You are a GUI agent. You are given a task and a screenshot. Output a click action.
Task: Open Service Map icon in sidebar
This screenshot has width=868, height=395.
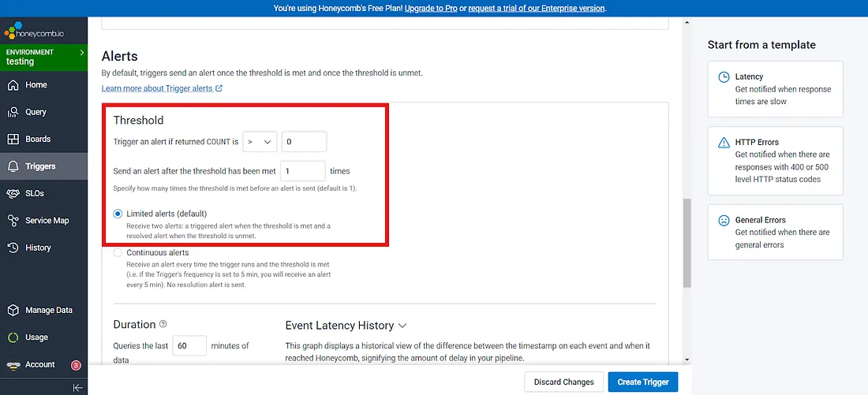(x=13, y=221)
